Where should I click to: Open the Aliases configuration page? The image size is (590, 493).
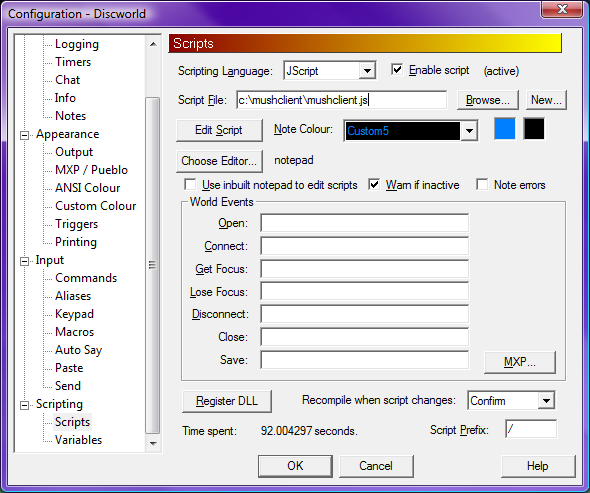[73, 296]
